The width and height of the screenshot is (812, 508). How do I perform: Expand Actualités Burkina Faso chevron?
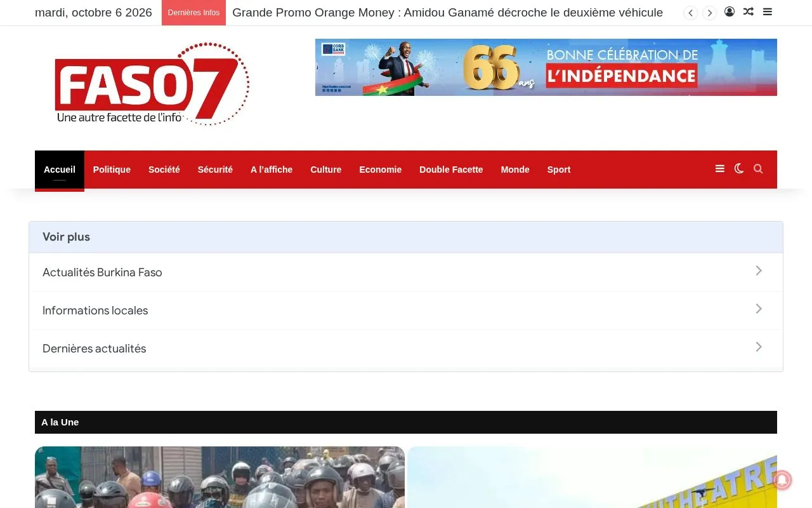(x=759, y=271)
